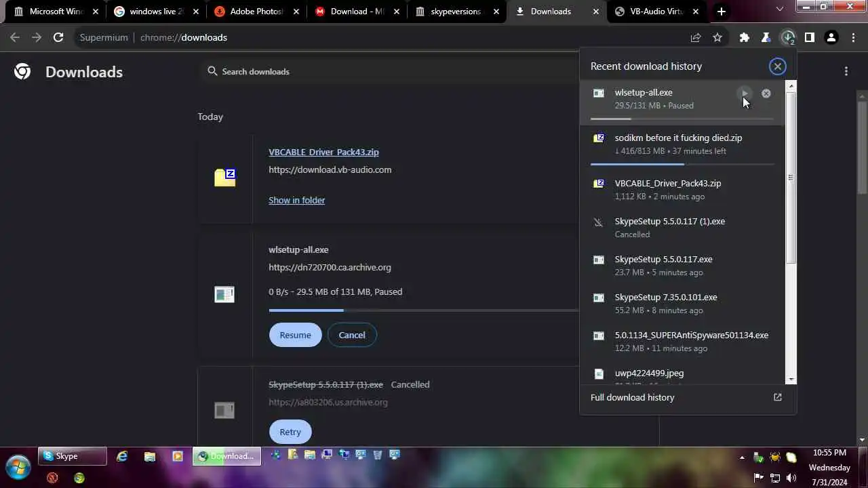Reload the downloads page
Screen dimensions: 868x488
pos(58,37)
